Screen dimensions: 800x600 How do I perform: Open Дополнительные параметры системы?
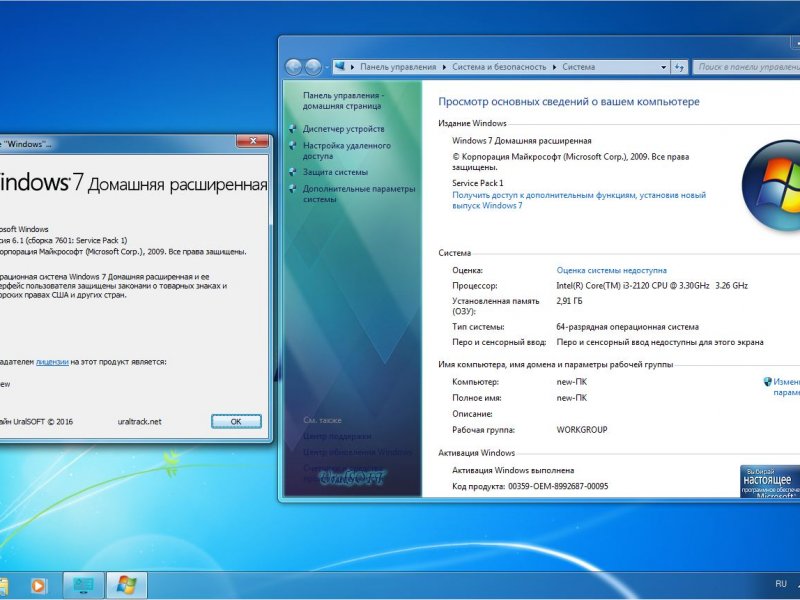coord(359,194)
